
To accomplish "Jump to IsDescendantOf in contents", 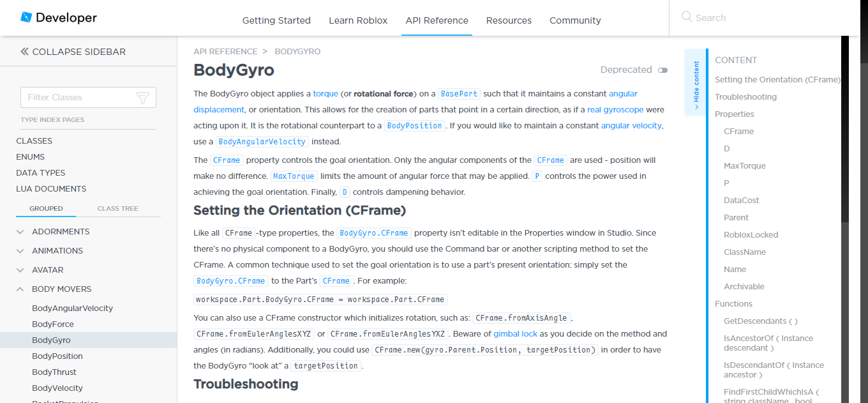I will tap(774, 370).
